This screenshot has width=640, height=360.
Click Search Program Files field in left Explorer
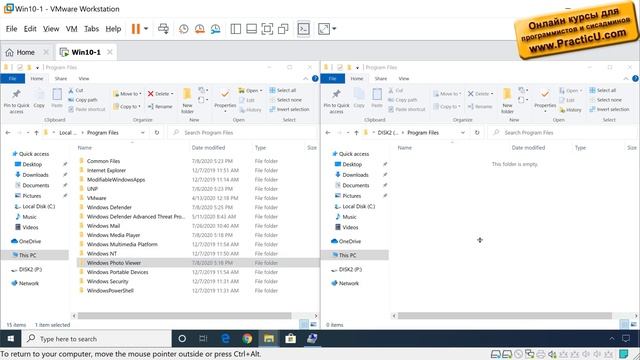tap(243, 133)
